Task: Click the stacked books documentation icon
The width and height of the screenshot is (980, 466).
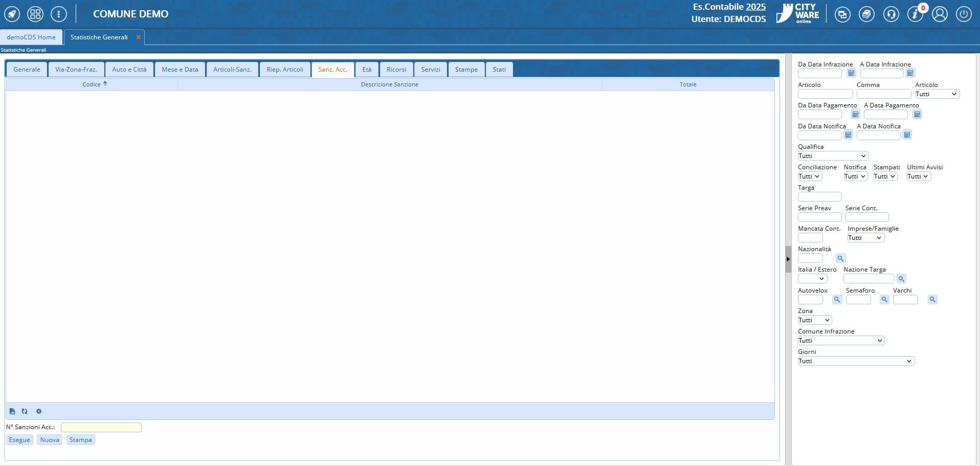Action: click(x=866, y=14)
